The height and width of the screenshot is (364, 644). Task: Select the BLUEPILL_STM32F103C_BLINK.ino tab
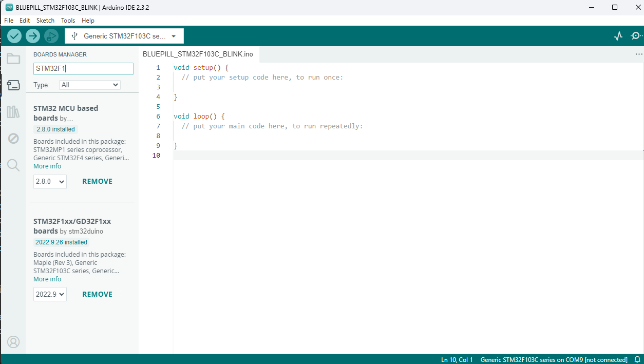tap(198, 54)
